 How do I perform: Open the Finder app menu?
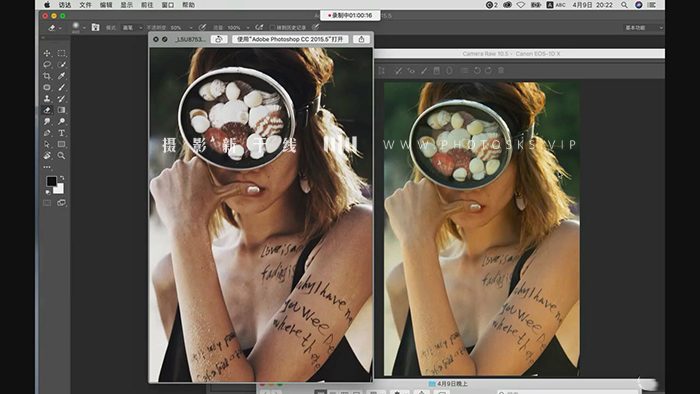coord(65,5)
